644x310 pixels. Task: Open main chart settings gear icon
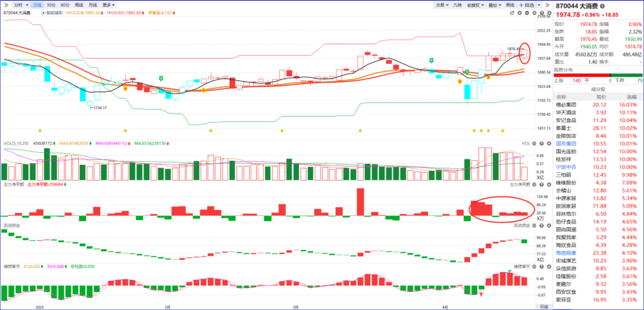(x=534, y=13)
